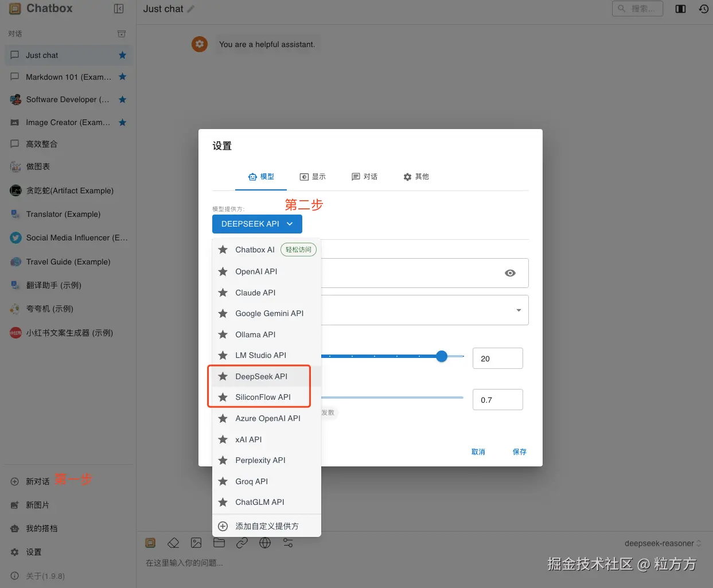
Task: Open the Translator (Example) conversation
Action: point(68,214)
